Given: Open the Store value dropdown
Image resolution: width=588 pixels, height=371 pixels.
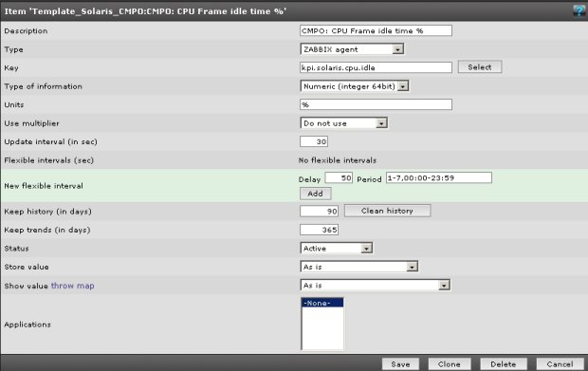Looking at the screenshot, I should (x=358, y=267).
